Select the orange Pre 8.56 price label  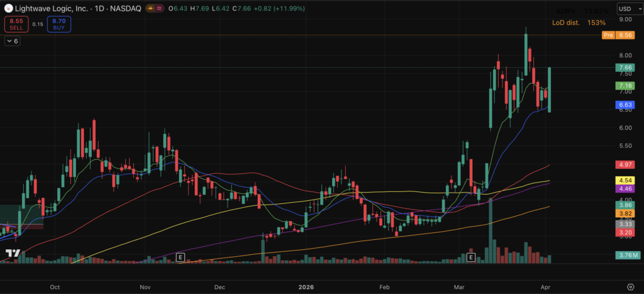tap(618, 36)
